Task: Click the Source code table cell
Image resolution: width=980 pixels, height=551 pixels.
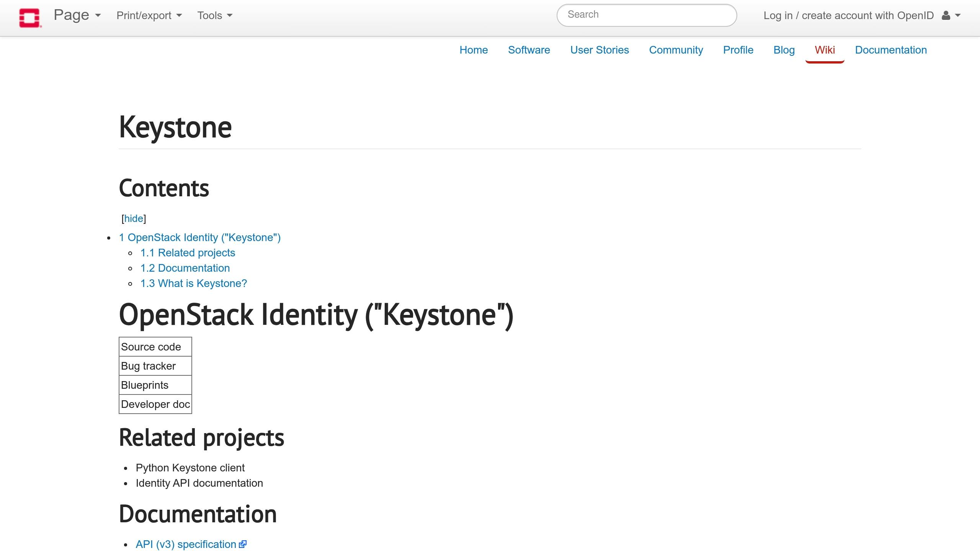Action: tap(155, 347)
